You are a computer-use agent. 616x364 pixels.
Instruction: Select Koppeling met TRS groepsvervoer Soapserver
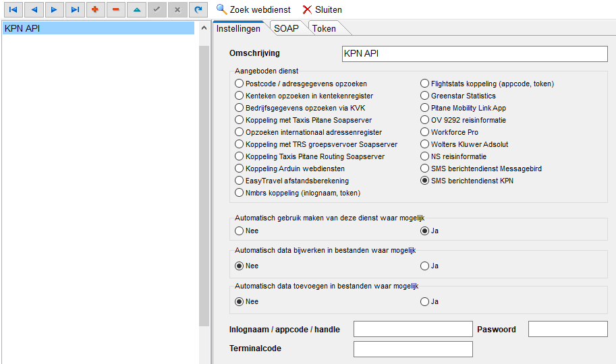pos(316,144)
